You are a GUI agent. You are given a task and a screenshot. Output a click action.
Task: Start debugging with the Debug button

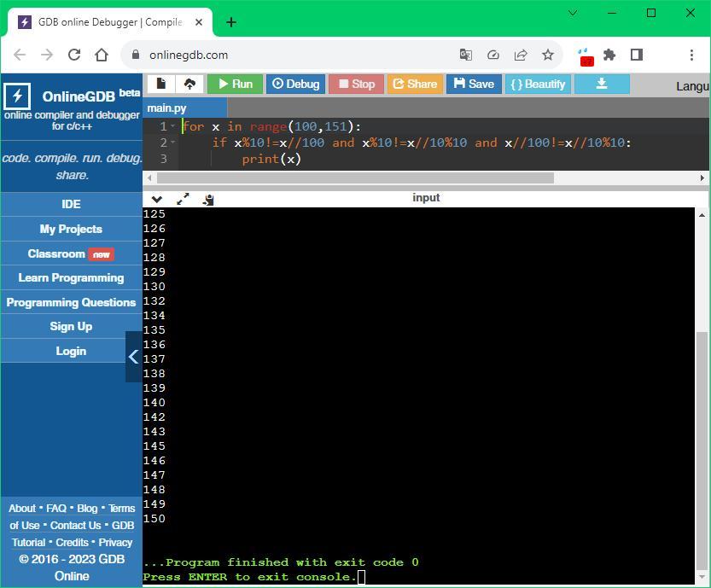point(295,84)
